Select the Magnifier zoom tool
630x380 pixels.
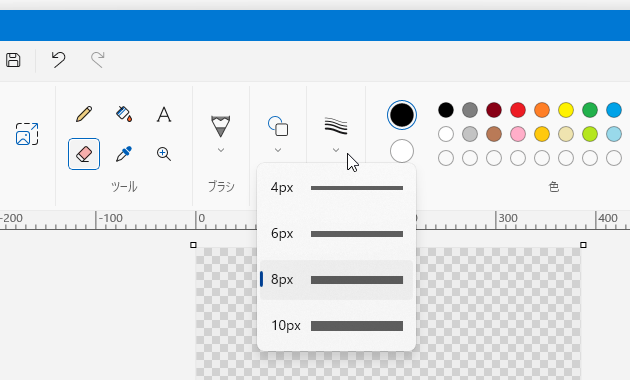point(164,154)
